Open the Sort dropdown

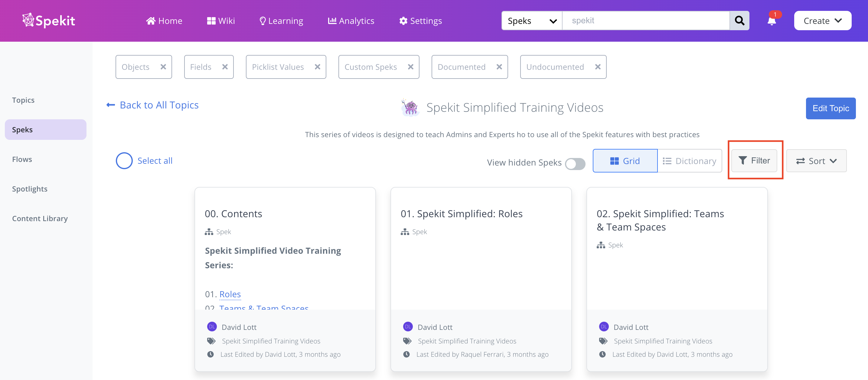[x=816, y=161]
